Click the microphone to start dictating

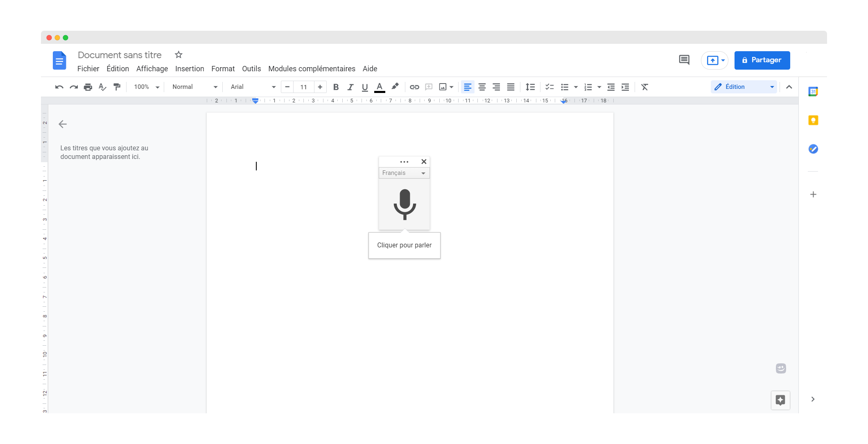click(405, 204)
